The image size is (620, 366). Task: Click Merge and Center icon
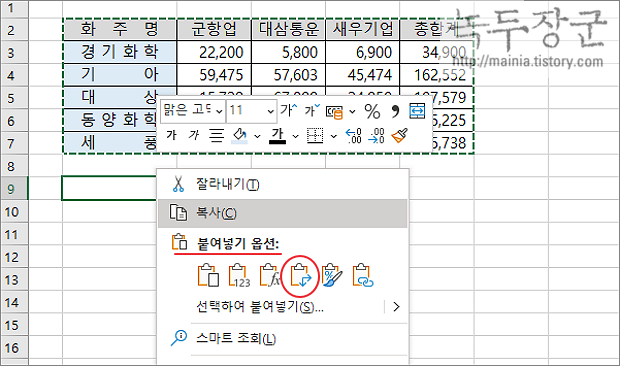(x=418, y=111)
